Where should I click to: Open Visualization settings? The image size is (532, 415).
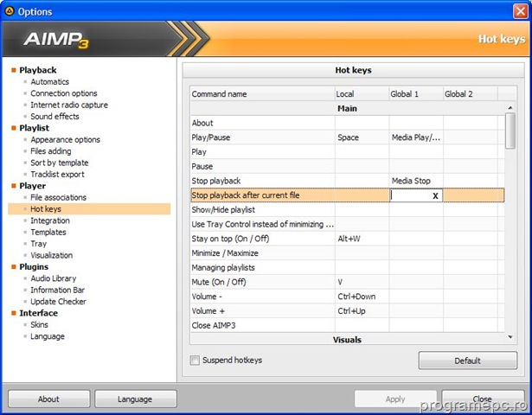click(52, 255)
